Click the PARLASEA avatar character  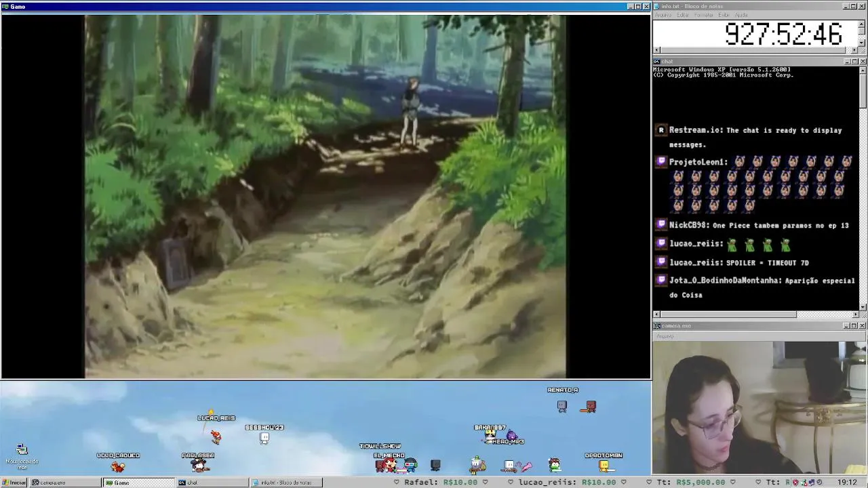click(199, 466)
